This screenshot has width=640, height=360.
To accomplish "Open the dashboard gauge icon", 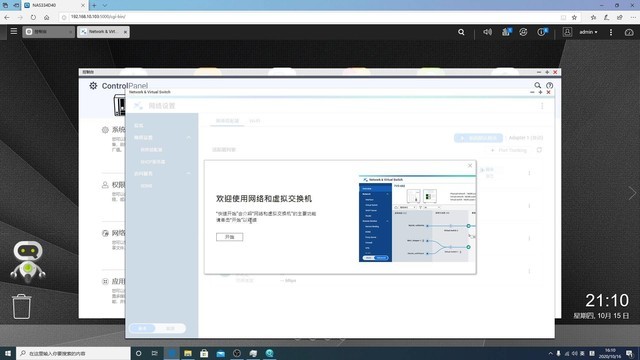I will point(629,32).
